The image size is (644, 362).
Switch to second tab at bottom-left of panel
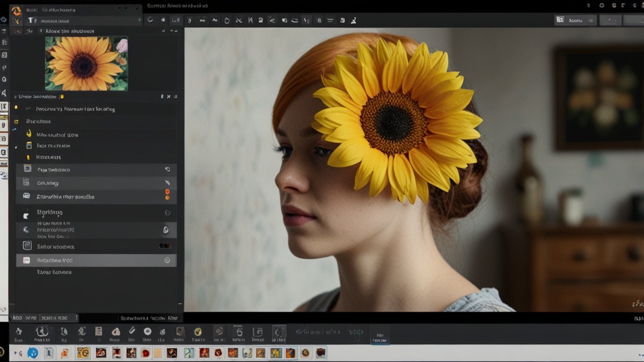(x=55, y=318)
